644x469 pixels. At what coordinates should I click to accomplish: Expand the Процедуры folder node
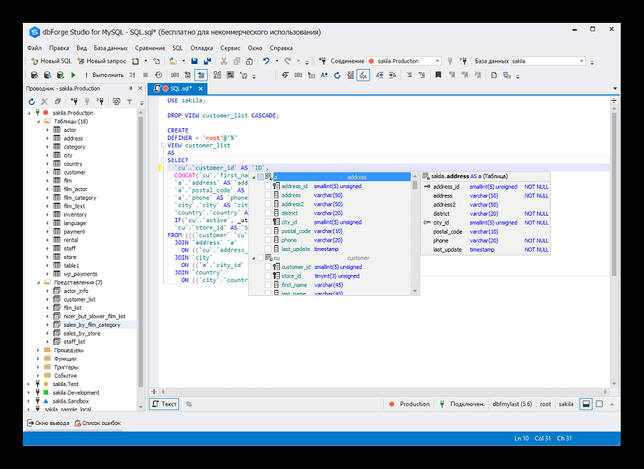[39, 350]
